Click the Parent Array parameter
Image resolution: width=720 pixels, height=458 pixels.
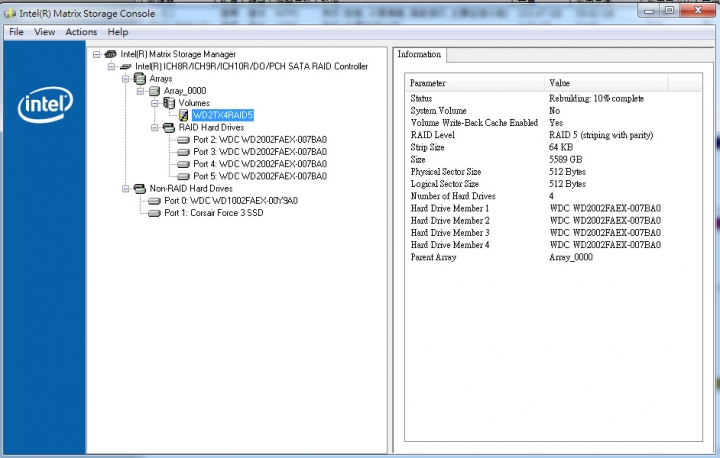click(x=433, y=257)
